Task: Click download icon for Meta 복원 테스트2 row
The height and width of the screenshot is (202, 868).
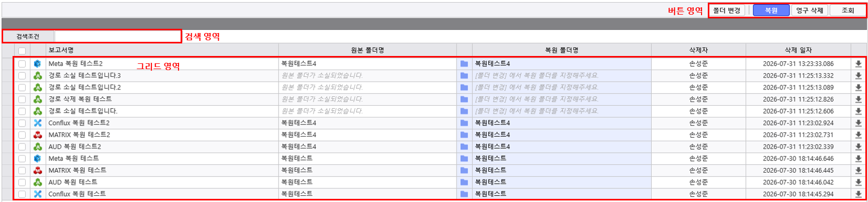Action: (859, 64)
